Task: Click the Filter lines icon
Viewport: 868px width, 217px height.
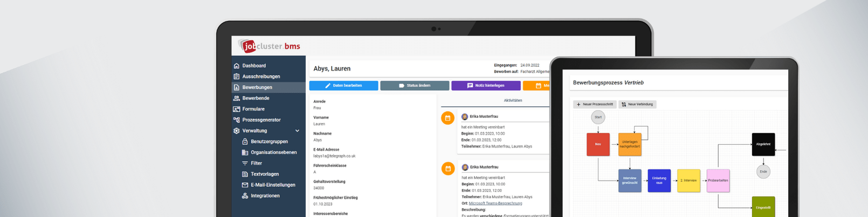Action: (x=245, y=163)
